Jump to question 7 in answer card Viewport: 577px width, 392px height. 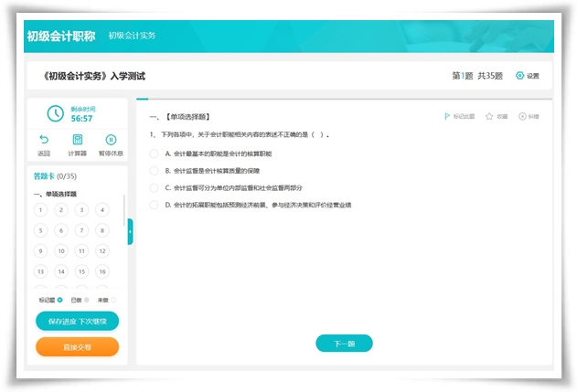82,230
